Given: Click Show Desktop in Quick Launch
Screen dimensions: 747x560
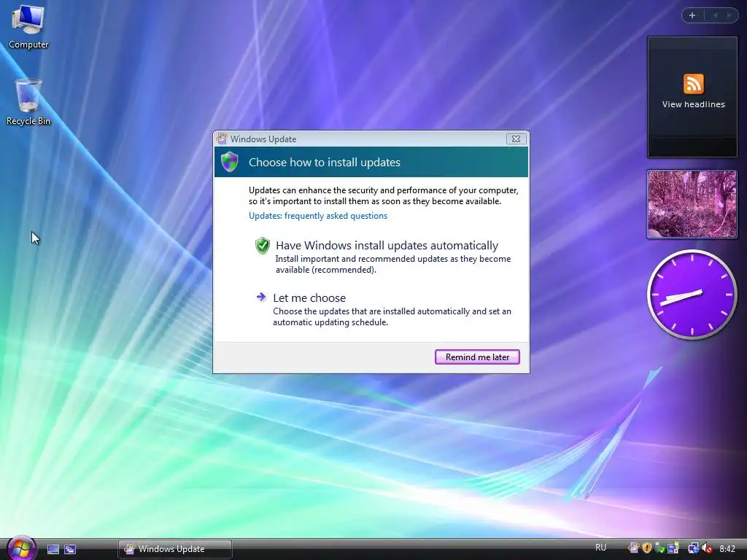Looking at the screenshot, I should 53,549.
